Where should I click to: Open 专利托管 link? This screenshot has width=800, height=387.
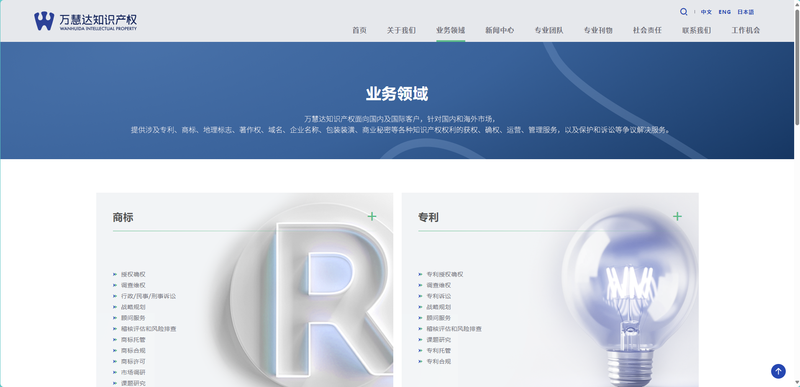click(439, 351)
